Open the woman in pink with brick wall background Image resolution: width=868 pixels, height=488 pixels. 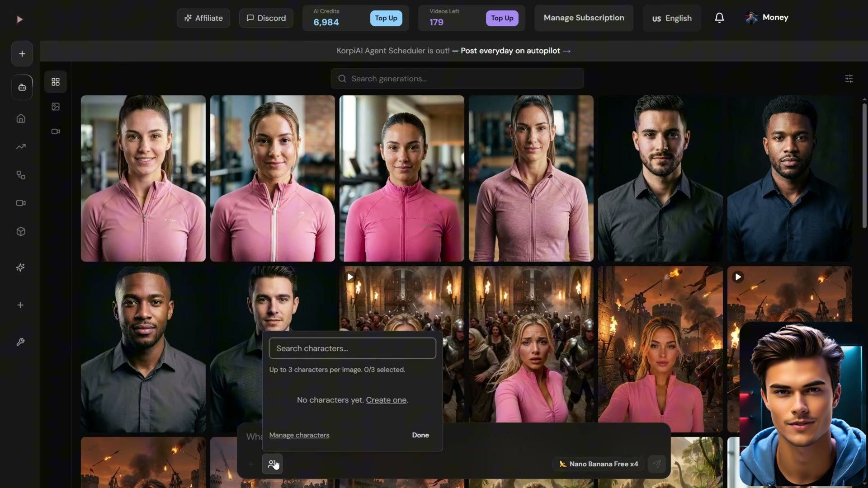(x=273, y=178)
